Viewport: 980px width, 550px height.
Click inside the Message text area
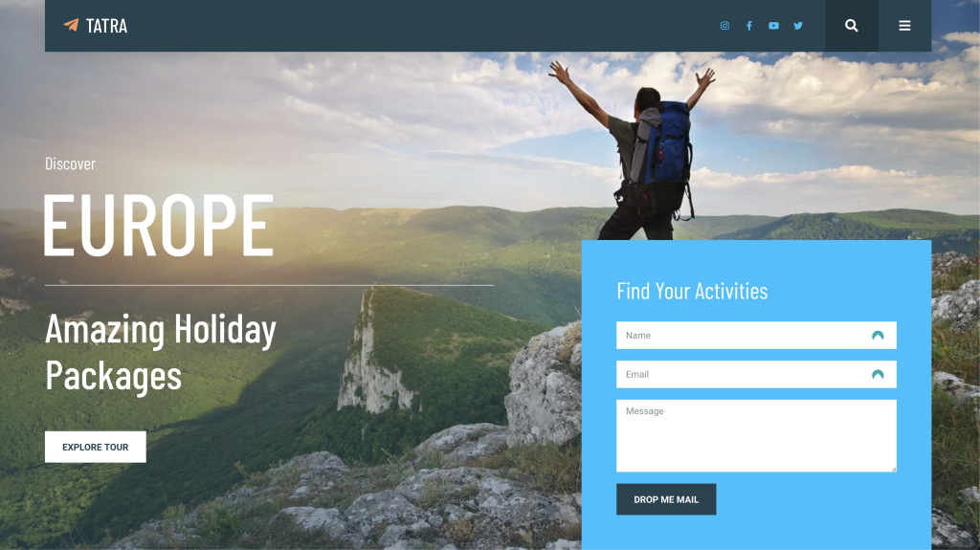click(756, 435)
